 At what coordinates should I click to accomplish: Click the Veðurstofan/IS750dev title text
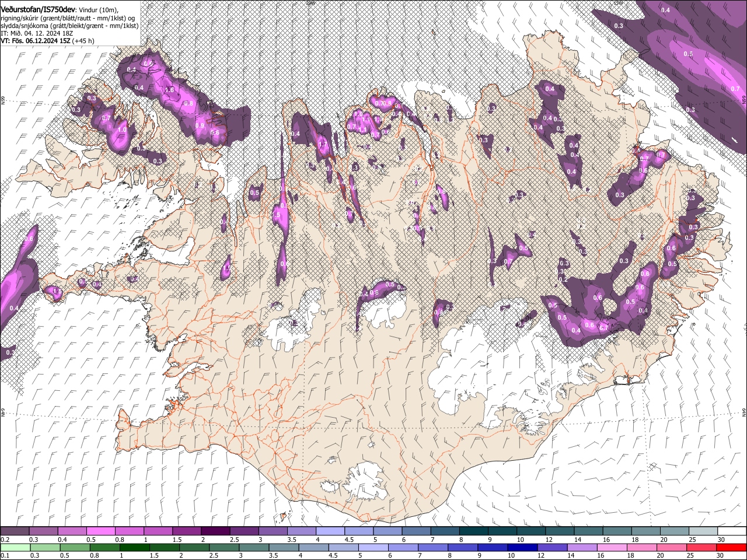tap(38, 9)
